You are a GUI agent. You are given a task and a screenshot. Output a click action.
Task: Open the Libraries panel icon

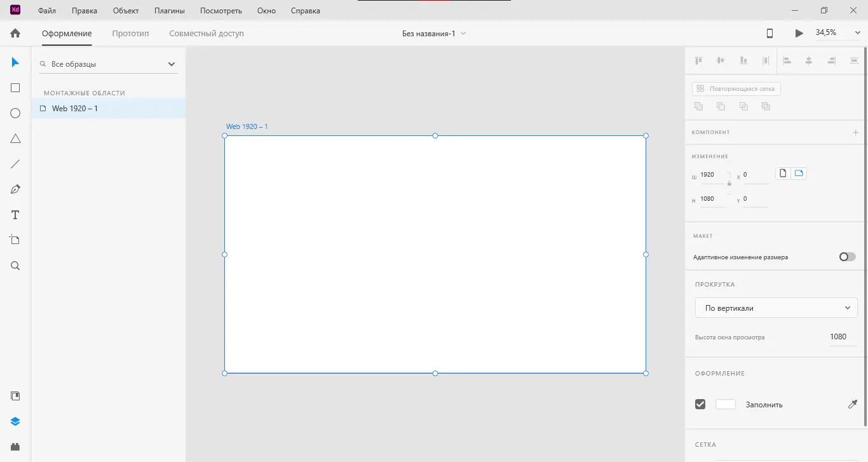click(x=15, y=396)
